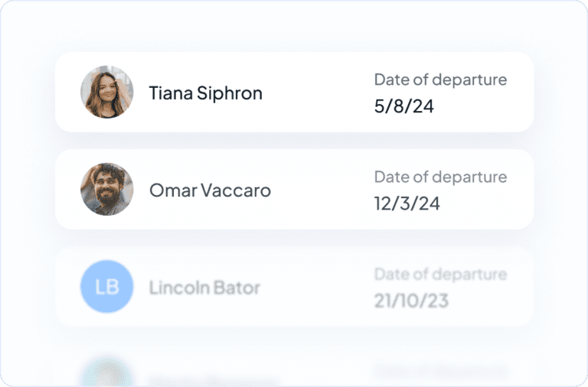Select the name Omar Vaccaro
Image resolution: width=588 pixels, height=387 pixels.
(210, 190)
